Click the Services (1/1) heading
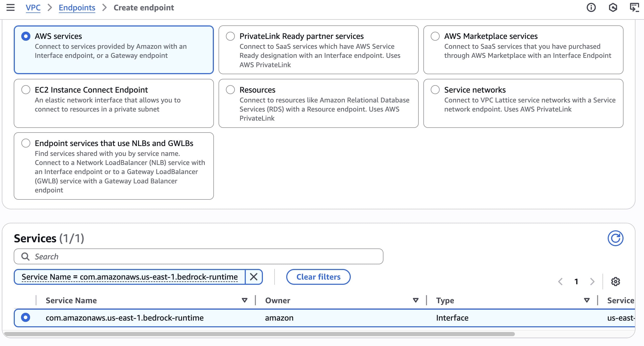 click(49, 238)
